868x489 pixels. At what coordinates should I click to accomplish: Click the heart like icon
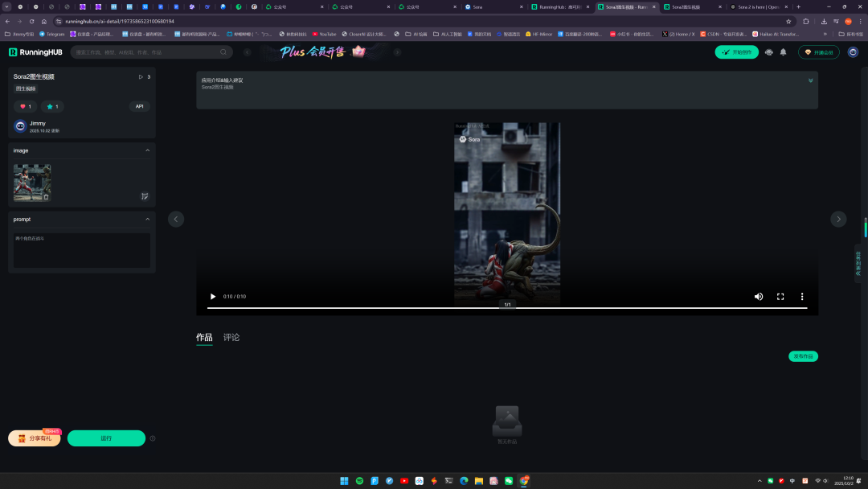[23, 106]
